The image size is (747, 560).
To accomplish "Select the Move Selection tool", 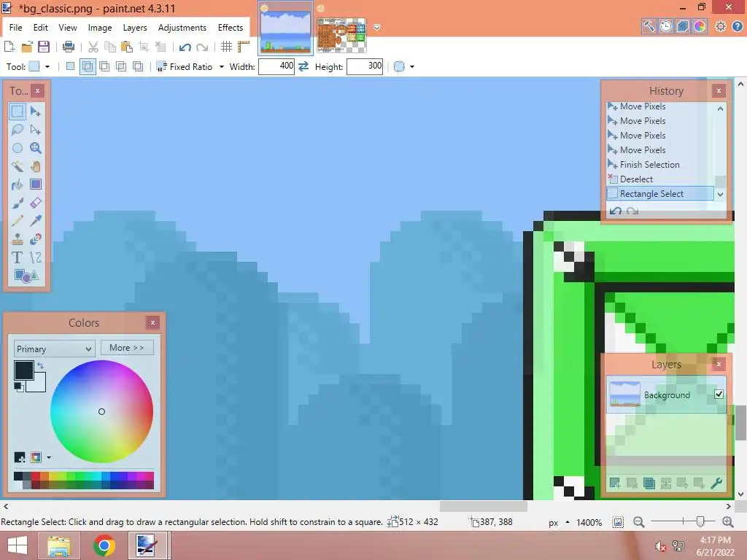I will click(35, 130).
